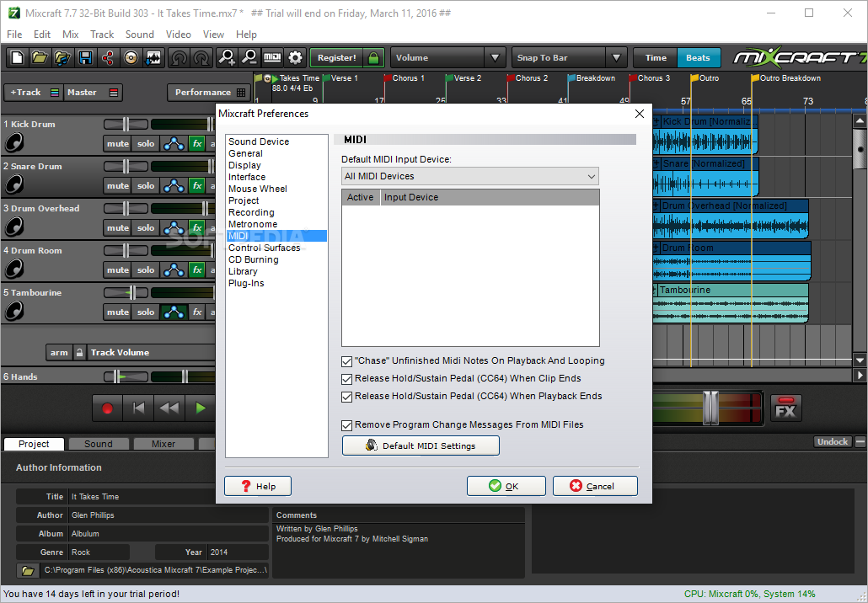Solo the Snare Drum track
868x603 pixels.
tap(146, 186)
